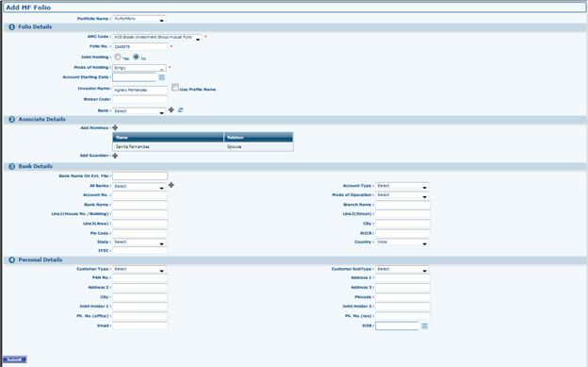Click the City field in Bank Details
588x367 pixels.
402,224
